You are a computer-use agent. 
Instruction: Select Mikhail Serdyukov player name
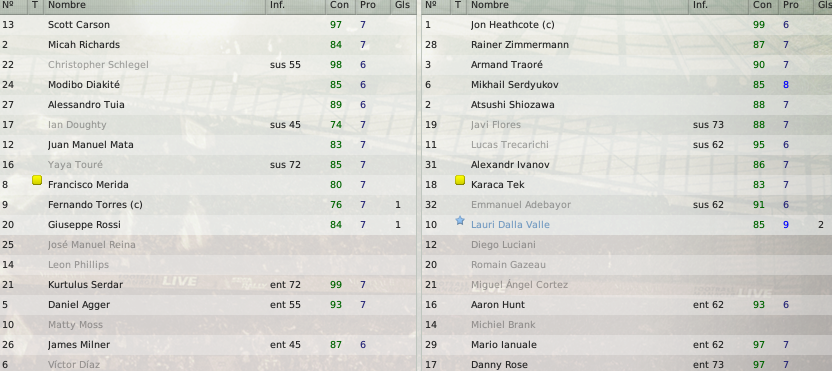click(514, 85)
